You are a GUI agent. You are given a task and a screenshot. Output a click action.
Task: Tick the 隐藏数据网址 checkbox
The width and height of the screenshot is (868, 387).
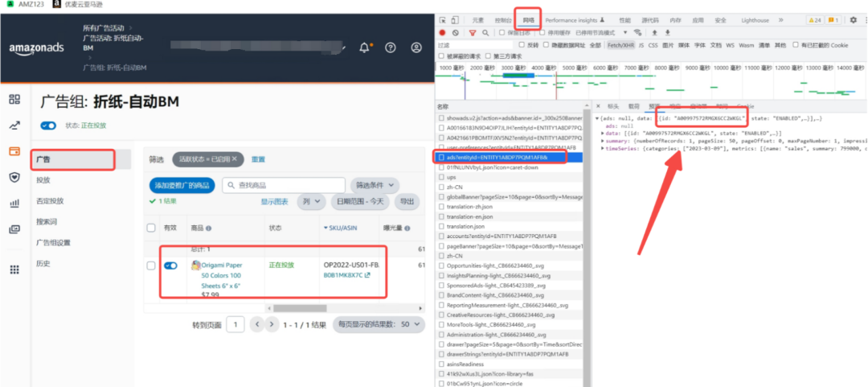coord(547,45)
